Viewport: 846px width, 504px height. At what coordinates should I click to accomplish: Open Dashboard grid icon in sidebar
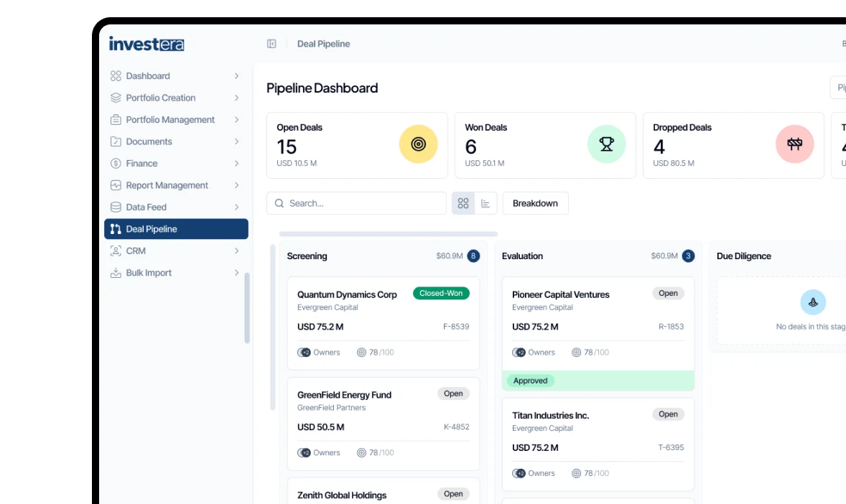[116, 76]
